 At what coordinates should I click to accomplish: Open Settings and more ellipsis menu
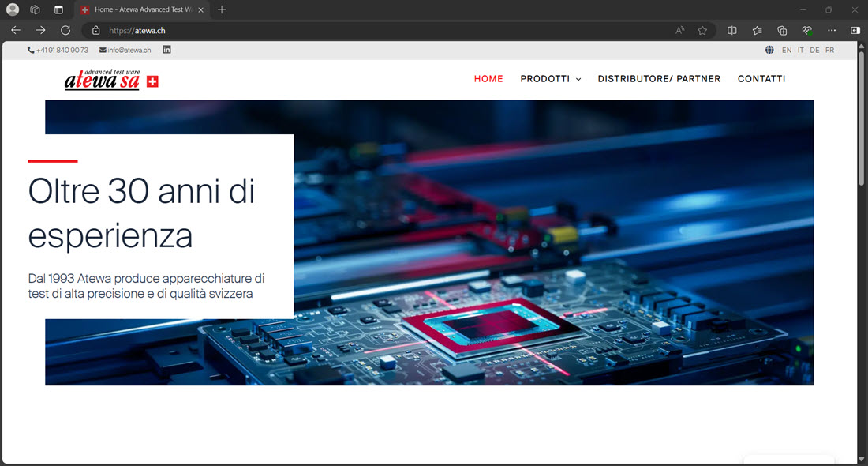(x=832, y=30)
